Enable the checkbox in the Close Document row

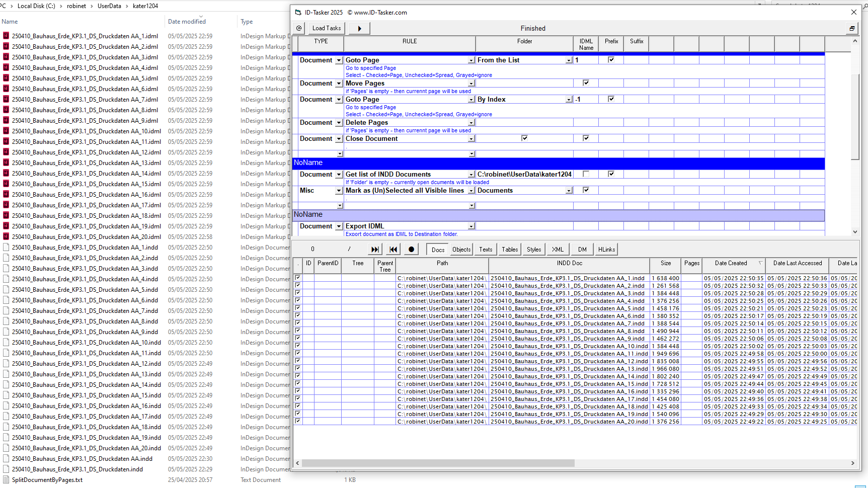pos(525,138)
